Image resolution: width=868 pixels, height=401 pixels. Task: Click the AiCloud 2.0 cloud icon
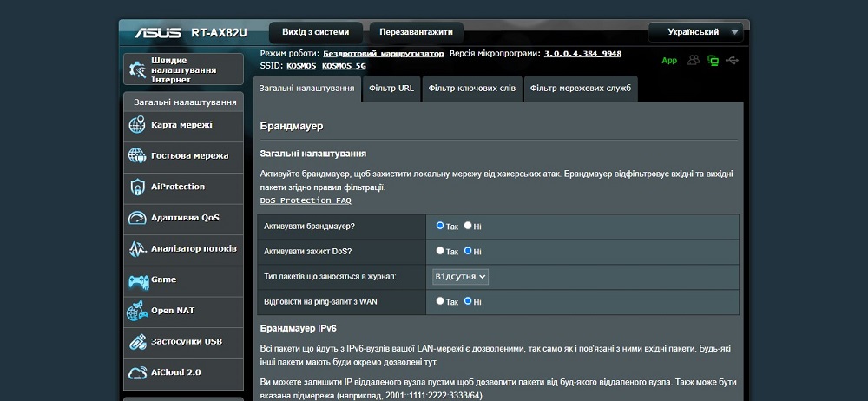click(137, 372)
